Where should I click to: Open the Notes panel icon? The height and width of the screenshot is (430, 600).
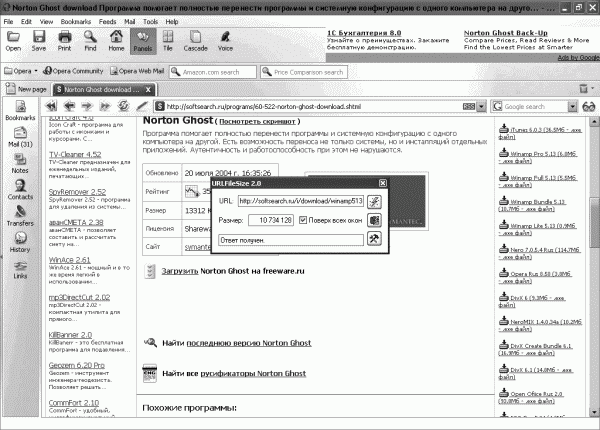coord(20,163)
